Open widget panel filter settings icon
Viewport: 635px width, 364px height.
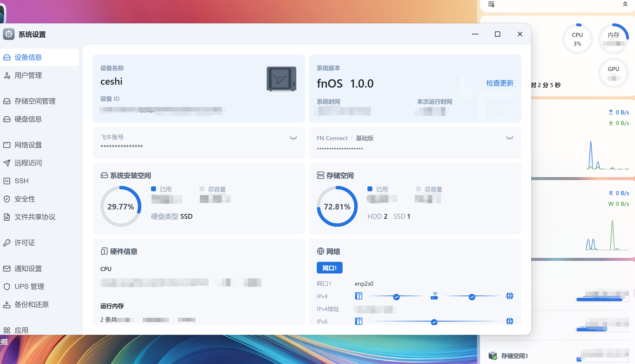pyautogui.click(x=491, y=4)
